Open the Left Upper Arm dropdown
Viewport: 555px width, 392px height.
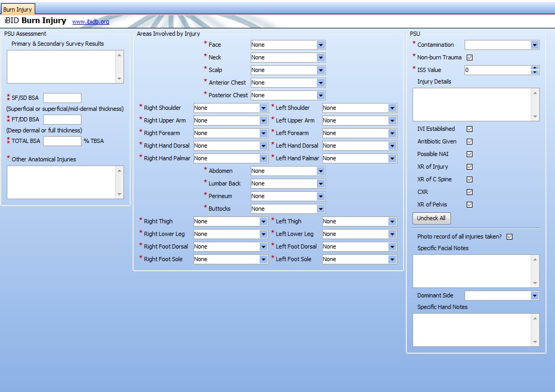tap(392, 121)
